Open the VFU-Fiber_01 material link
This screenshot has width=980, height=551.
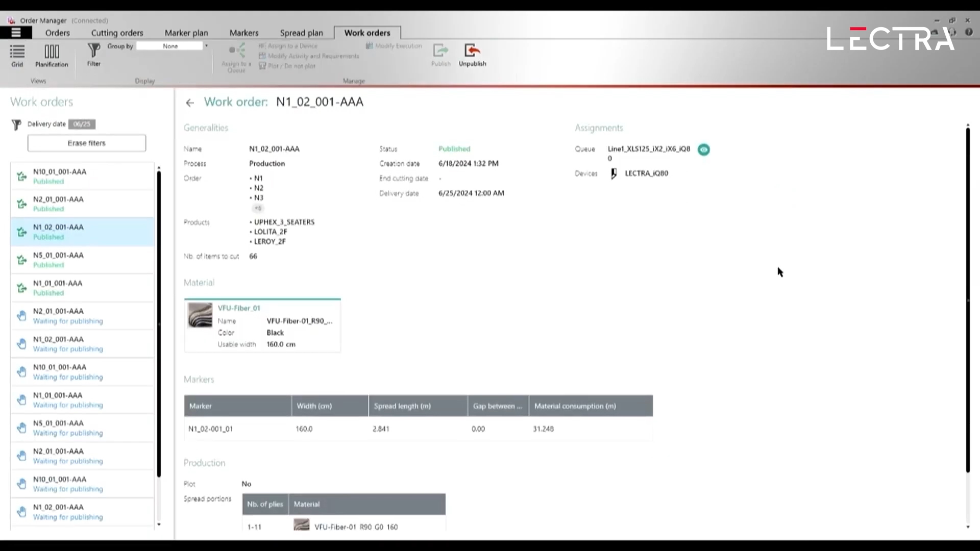pyautogui.click(x=239, y=308)
